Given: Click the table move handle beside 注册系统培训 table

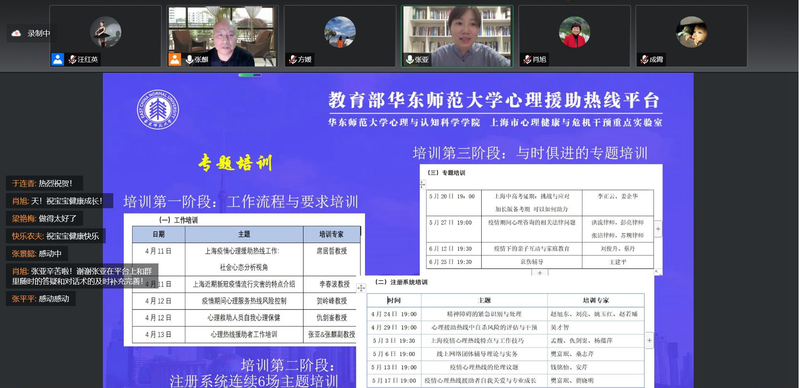Looking at the screenshot, I should 361,288.
